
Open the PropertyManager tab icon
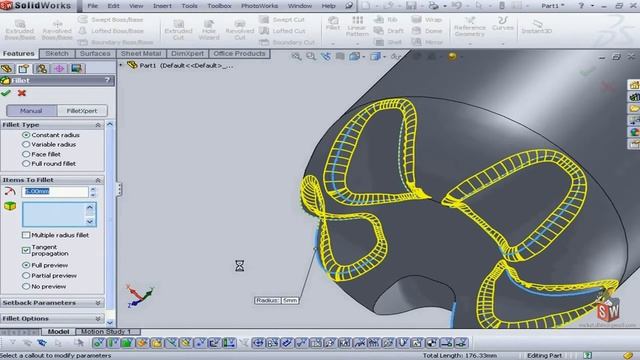(24, 69)
